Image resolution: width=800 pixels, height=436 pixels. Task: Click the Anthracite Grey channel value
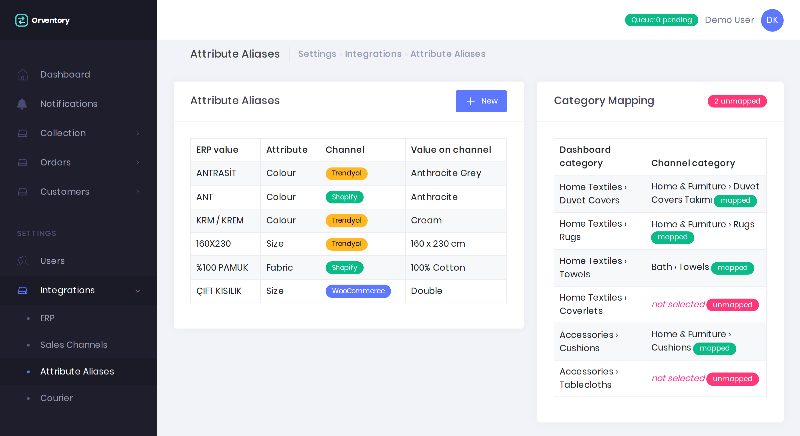pos(446,173)
